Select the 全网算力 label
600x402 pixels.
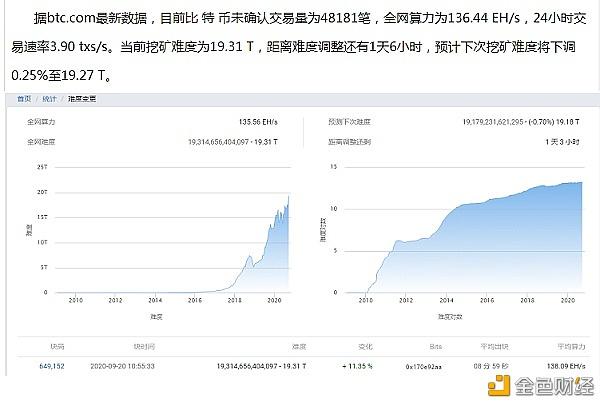(41, 122)
